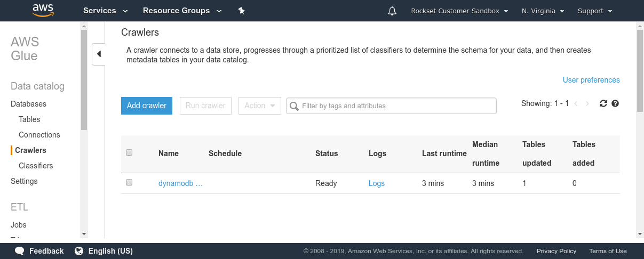The width and height of the screenshot is (644, 259).
Task: Click the AWS logo home icon
Action: pyautogui.click(x=43, y=10)
